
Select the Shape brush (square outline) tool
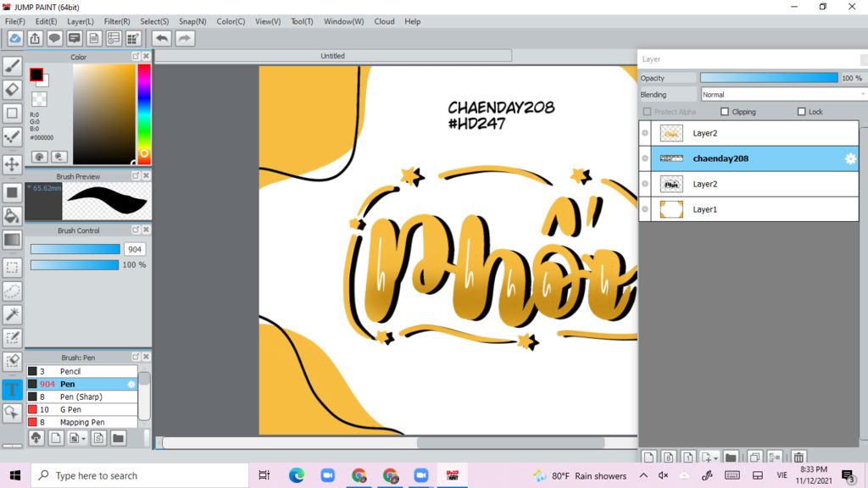point(12,114)
